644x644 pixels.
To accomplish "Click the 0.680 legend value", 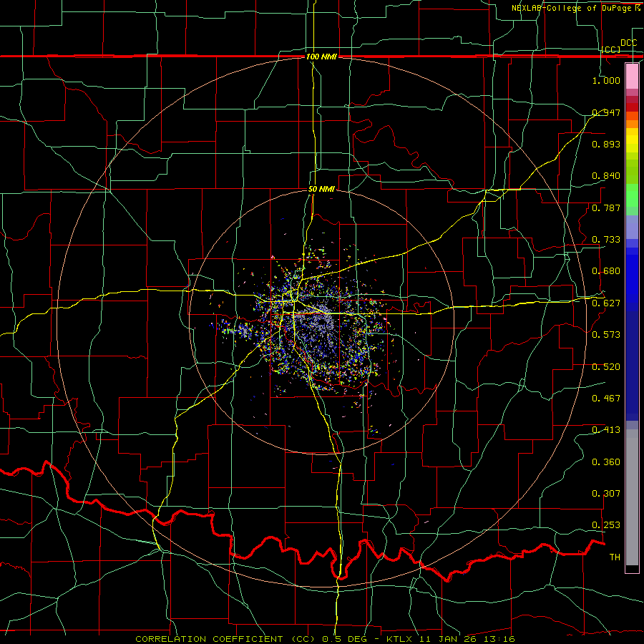I will 606,271.
